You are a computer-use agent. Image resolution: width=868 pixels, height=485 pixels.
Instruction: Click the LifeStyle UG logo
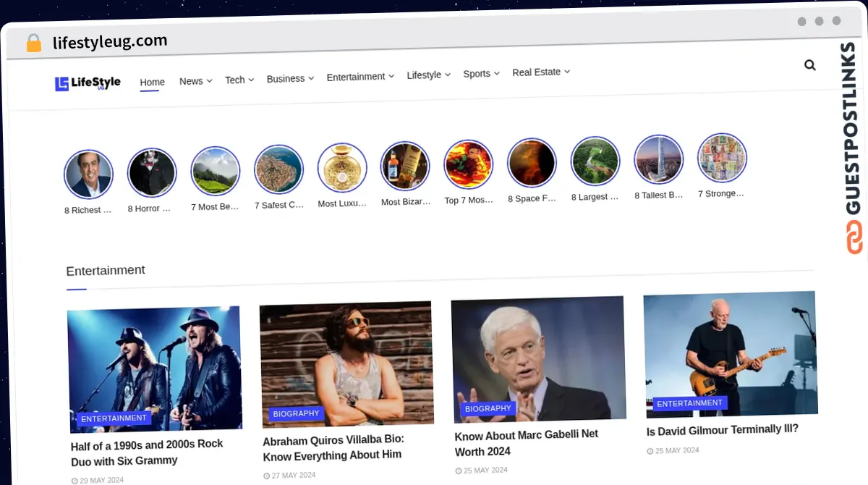pyautogui.click(x=88, y=83)
